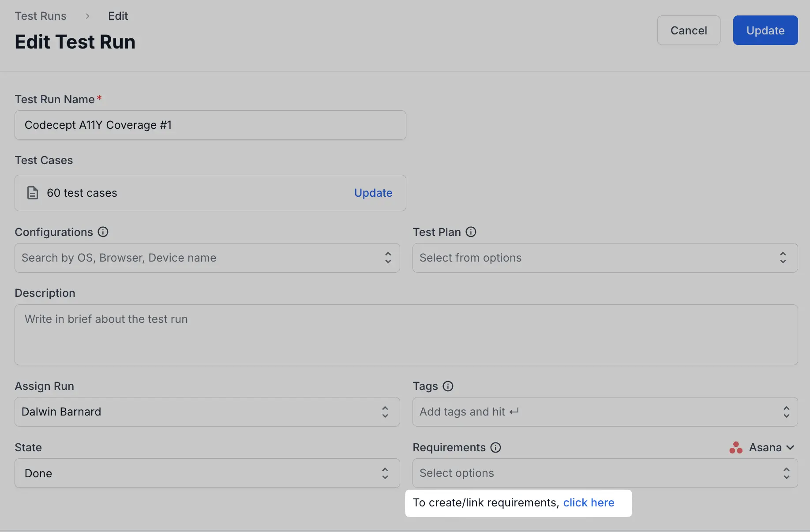This screenshot has width=810, height=532.
Task: Click the Asana logo icon
Action: click(x=735, y=448)
